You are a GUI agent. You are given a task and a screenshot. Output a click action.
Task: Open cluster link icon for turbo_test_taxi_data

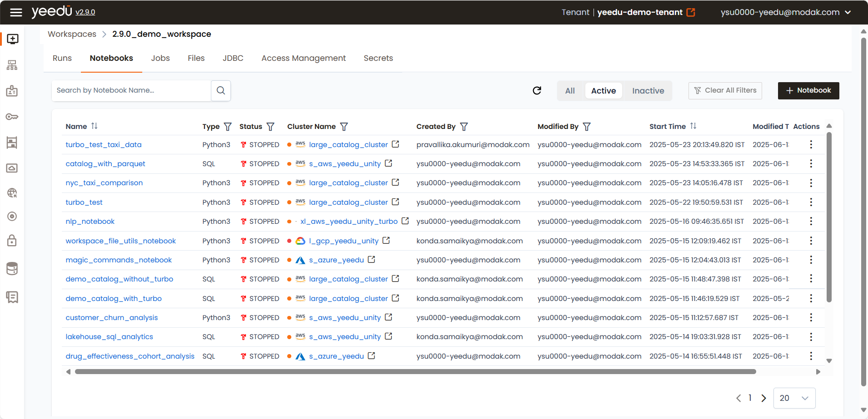[x=395, y=144]
